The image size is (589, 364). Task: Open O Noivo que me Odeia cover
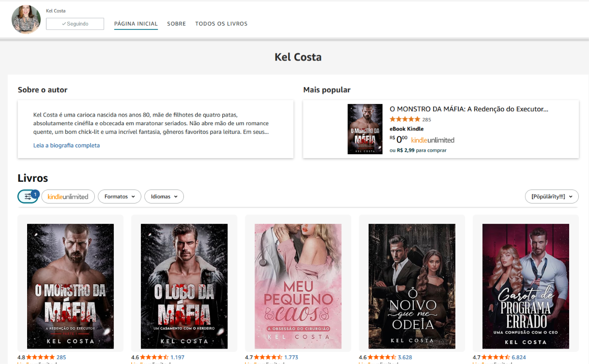pos(412,286)
